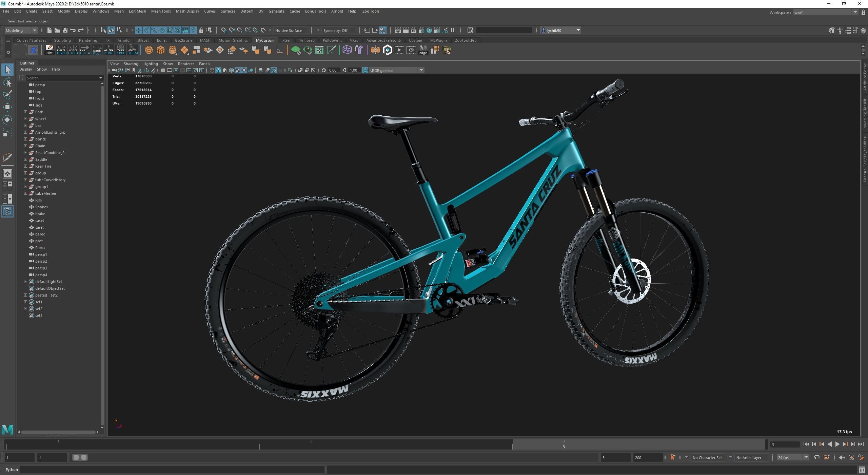Switch to the ZooToolsPro shelf tab
This screenshot has width=868, height=475.
point(466,40)
